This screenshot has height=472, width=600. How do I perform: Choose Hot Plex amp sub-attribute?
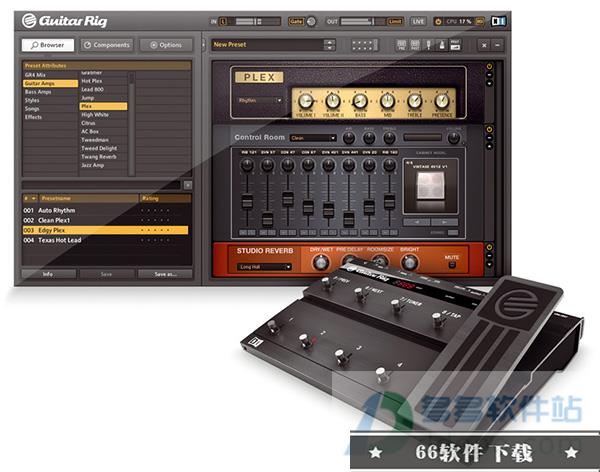[x=103, y=81]
